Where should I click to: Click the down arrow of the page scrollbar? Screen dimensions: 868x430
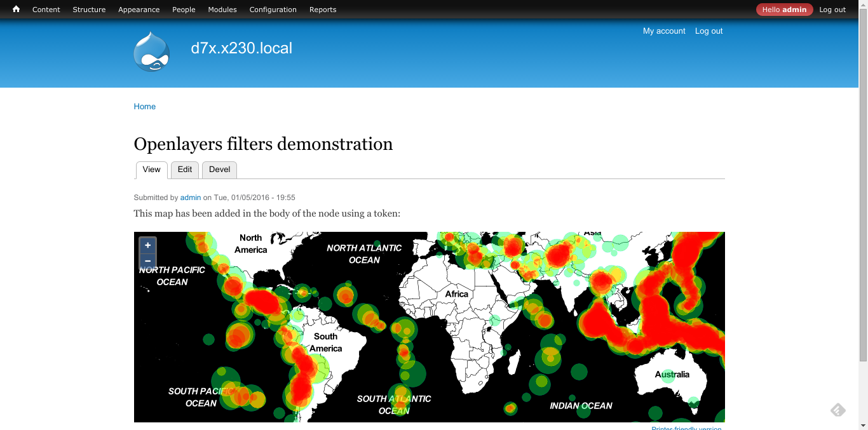click(x=863, y=426)
